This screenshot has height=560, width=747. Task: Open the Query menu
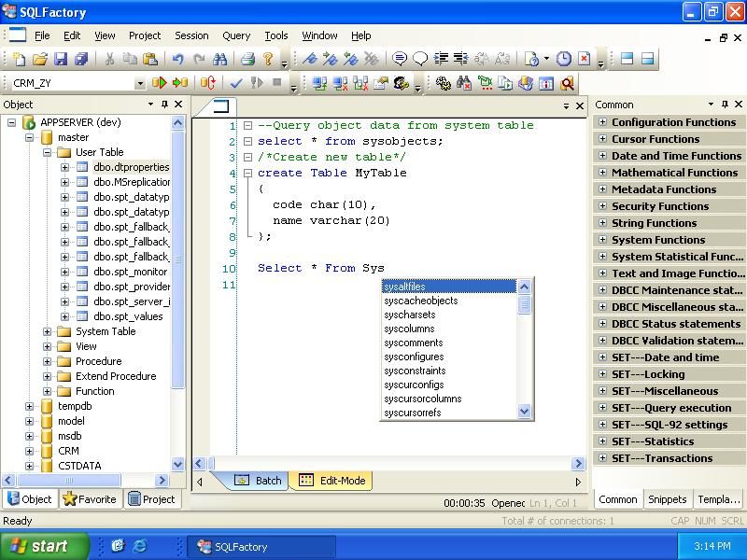click(235, 35)
